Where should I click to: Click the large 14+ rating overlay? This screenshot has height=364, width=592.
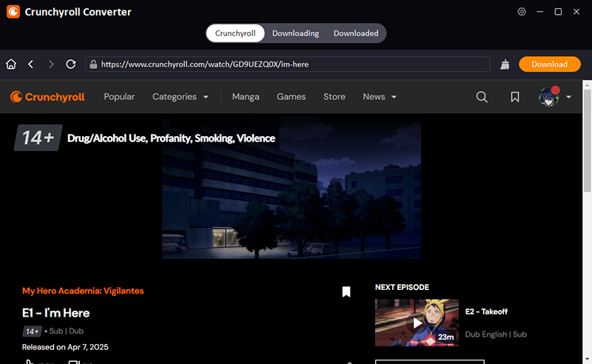pyautogui.click(x=38, y=138)
